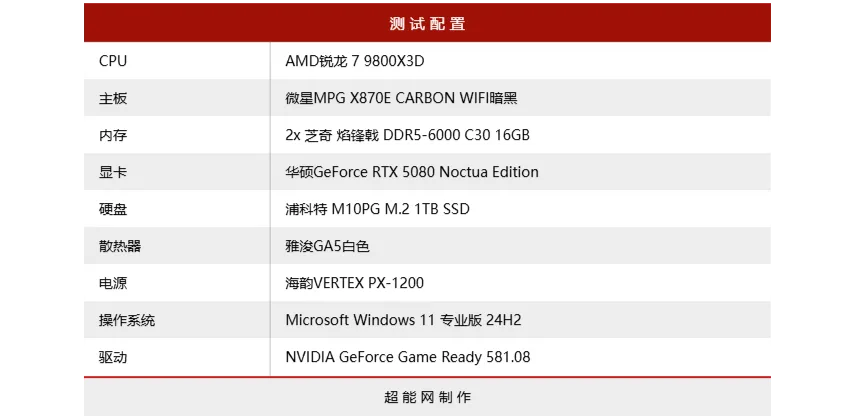Screen dimensions: 855x416
Task: Click the 雅浚GA5白色 cooler entry
Action: point(327,246)
